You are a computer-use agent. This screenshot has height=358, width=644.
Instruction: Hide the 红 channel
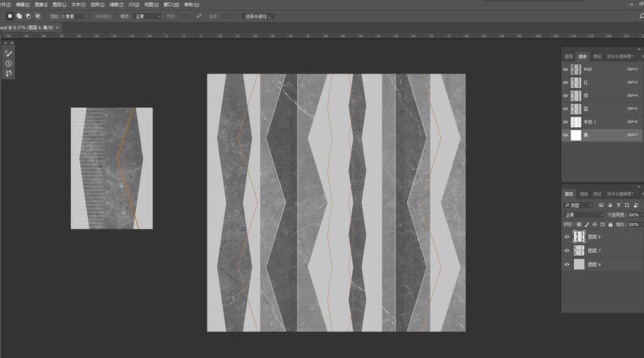pyautogui.click(x=565, y=82)
